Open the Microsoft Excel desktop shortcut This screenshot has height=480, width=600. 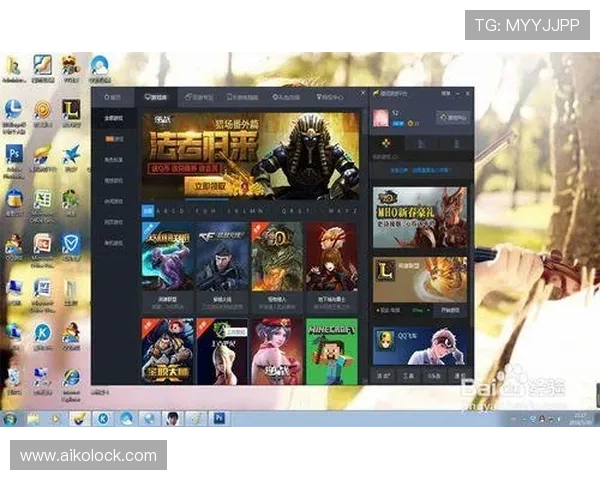pos(42,202)
